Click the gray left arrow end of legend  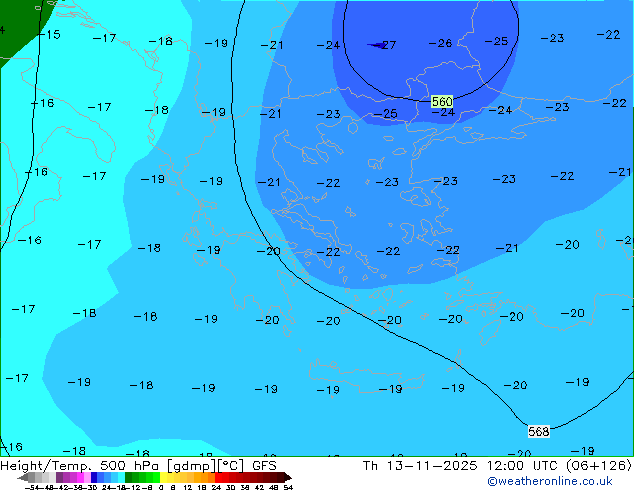tap(23, 477)
